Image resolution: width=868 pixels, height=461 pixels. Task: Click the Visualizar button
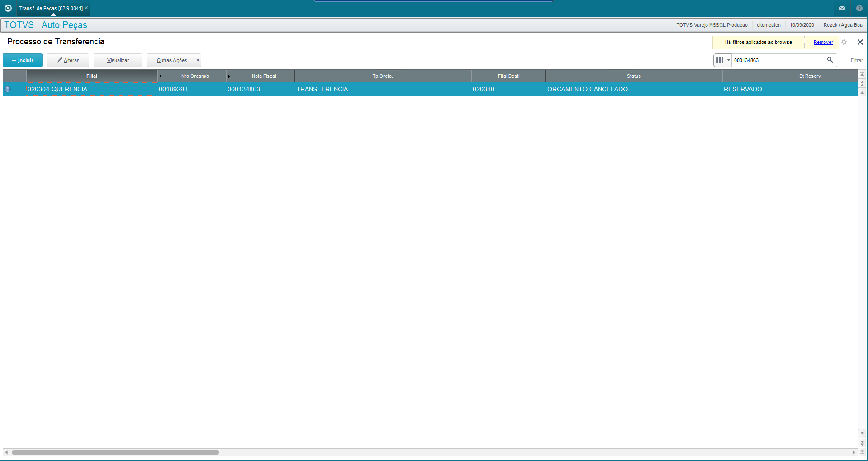pyautogui.click(x=118, y=60)
